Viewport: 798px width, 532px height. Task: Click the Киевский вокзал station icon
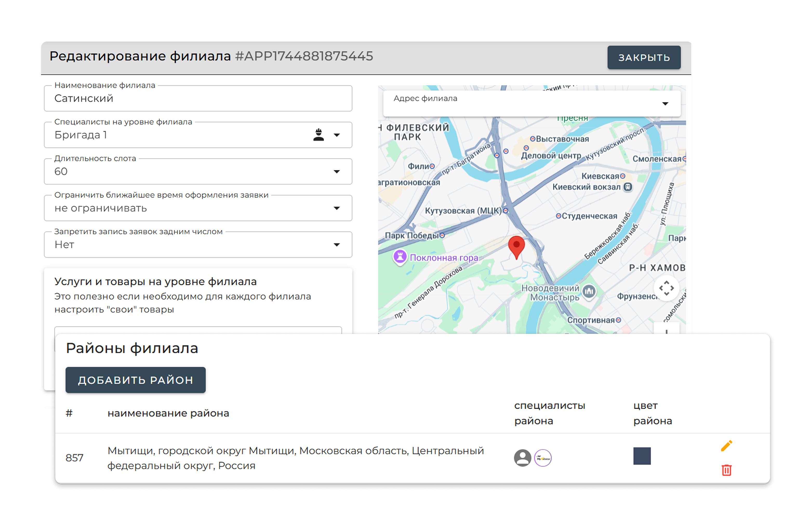click(628, 187)
